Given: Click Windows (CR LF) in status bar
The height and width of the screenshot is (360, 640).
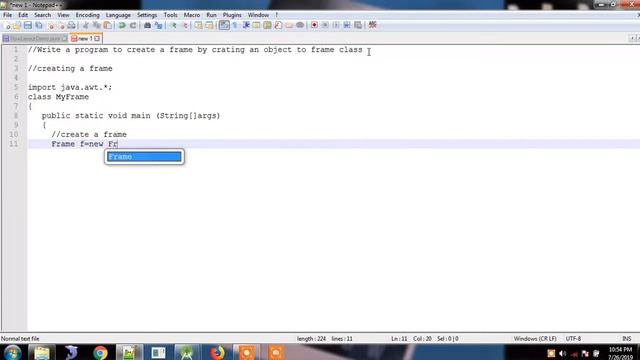Looking at the screenshot, I should (x=535, y=339).
